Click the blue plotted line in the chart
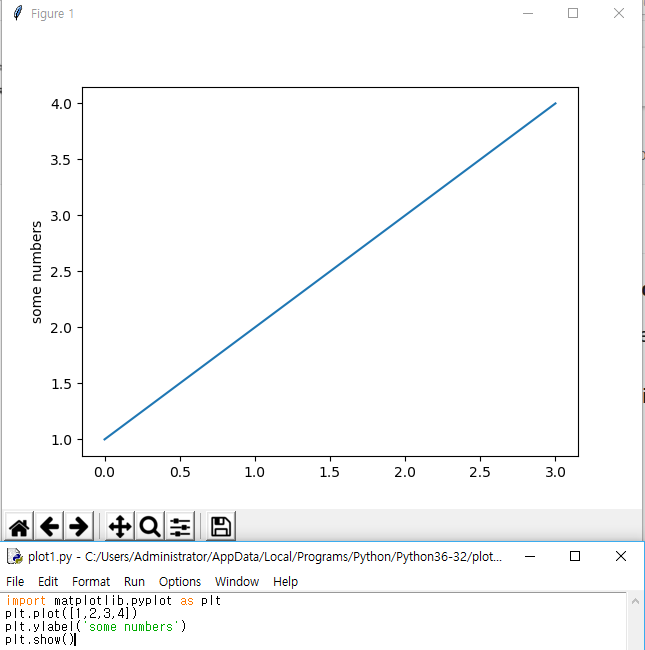This screenshot has width=645, height=650. (330, 272)
